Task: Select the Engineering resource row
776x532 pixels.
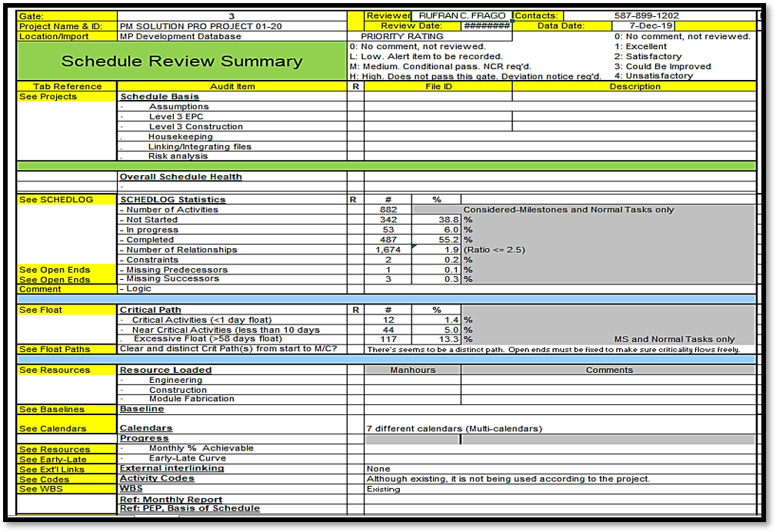Action: tap(232, 380)
